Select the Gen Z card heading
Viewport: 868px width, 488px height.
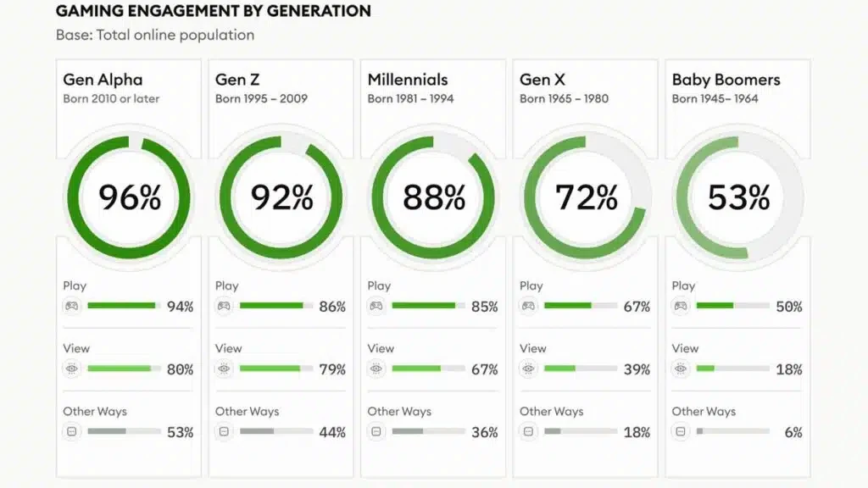coord(237,80)
